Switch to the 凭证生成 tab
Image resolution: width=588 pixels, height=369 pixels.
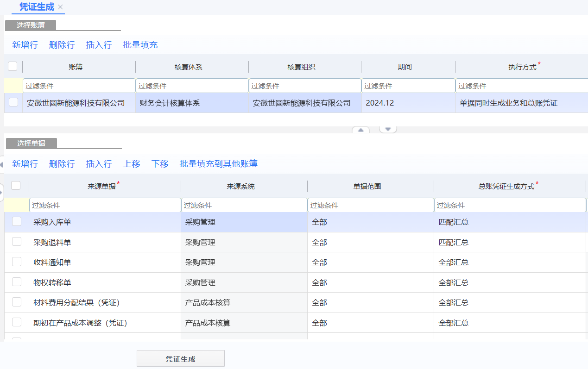37,7
